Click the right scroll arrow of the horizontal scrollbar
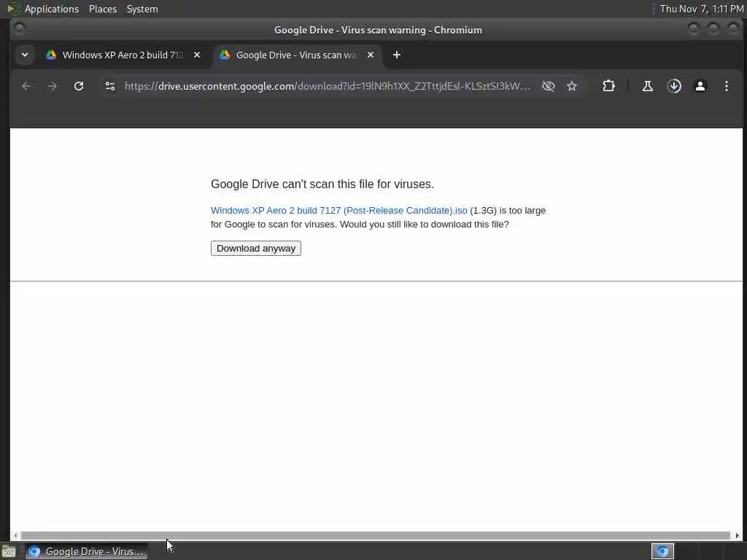The width and height of the screenshot is (747, 560). click(x=738, y=536)
